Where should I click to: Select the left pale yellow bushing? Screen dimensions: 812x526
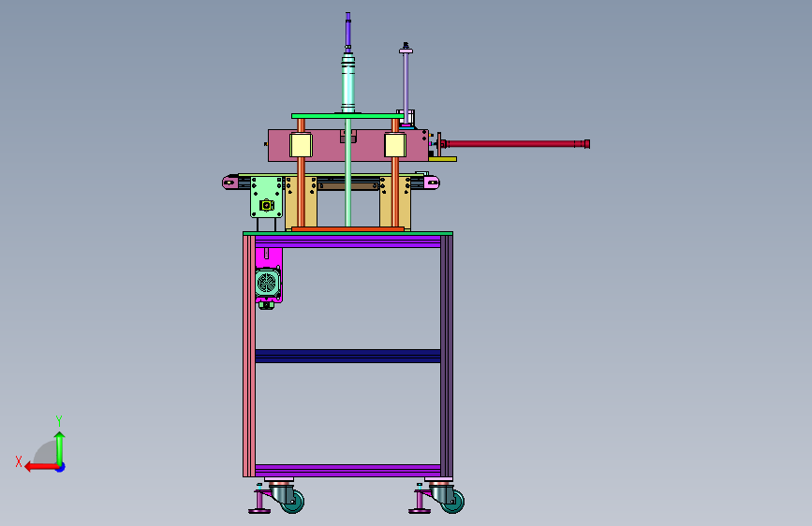click(x=301, y=145)
